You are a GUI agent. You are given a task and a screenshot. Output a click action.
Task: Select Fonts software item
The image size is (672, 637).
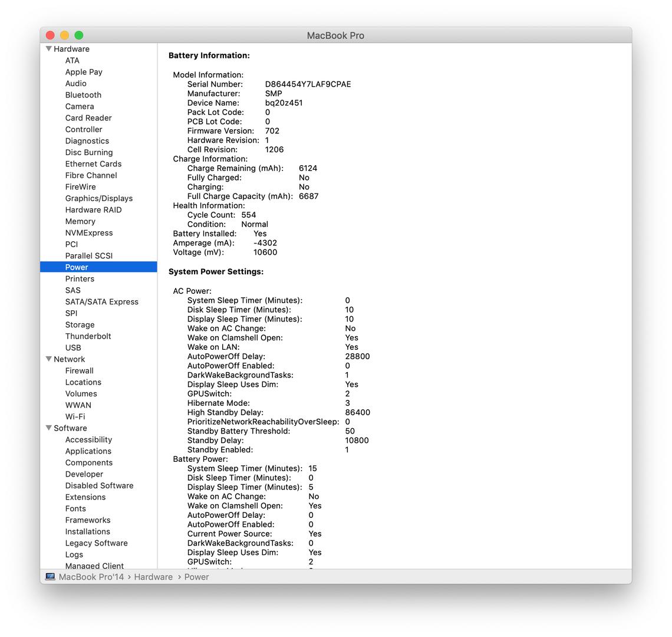[x=75, y=509]
